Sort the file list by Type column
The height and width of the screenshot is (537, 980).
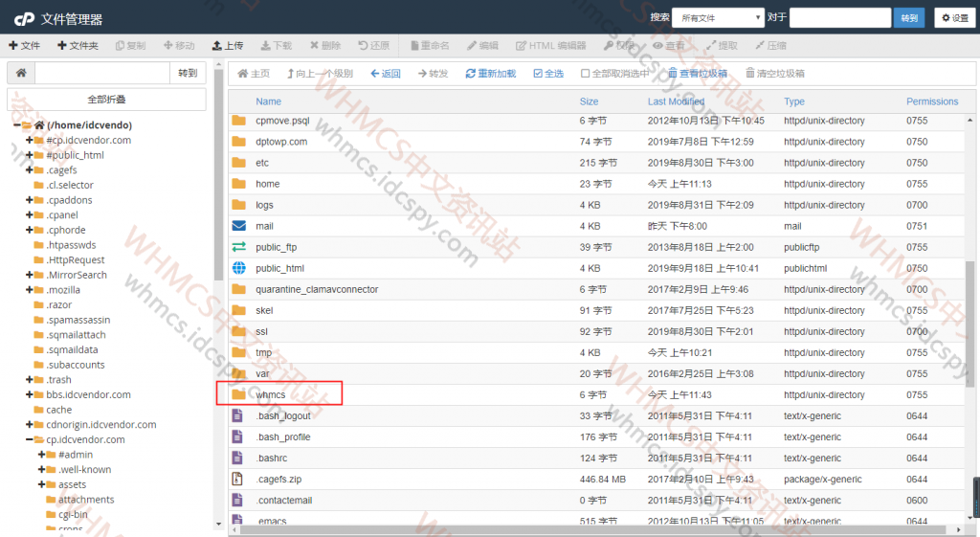(x=793, y=101)
